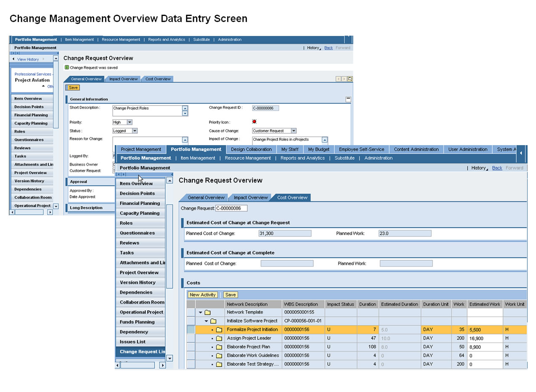Select row checkbox for Formalize Project Initiation
Viewport: 536px width, 392px height.
tap(191, 330)
